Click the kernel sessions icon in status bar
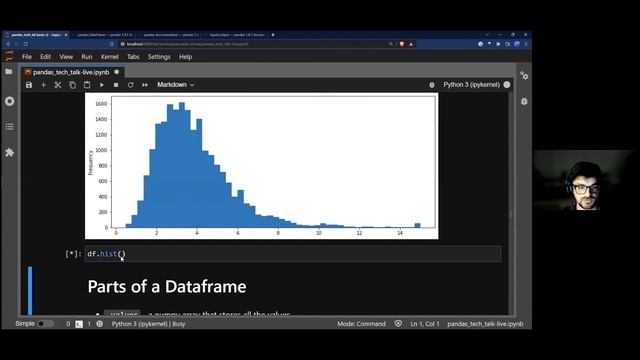This screenshot has height=360, width=640. (x=100, y=324)
